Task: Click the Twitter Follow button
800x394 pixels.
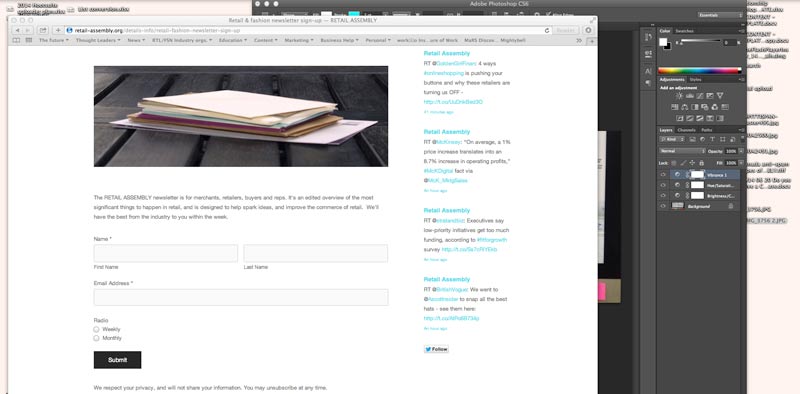Action: [x=436, y=350]
